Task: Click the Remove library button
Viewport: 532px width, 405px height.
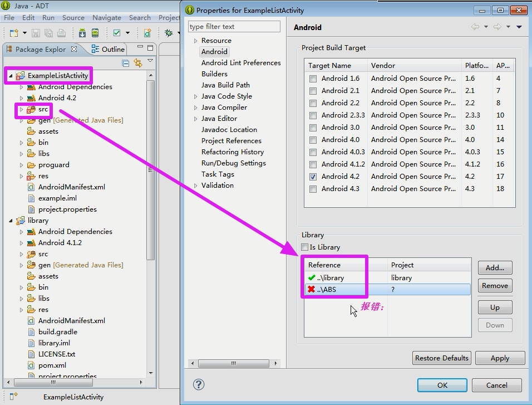Action: point(495,286)
